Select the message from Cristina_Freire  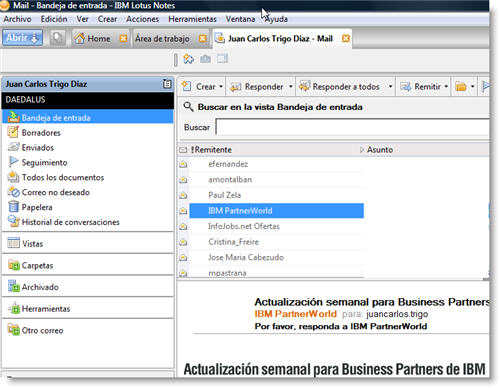point(276,242)
